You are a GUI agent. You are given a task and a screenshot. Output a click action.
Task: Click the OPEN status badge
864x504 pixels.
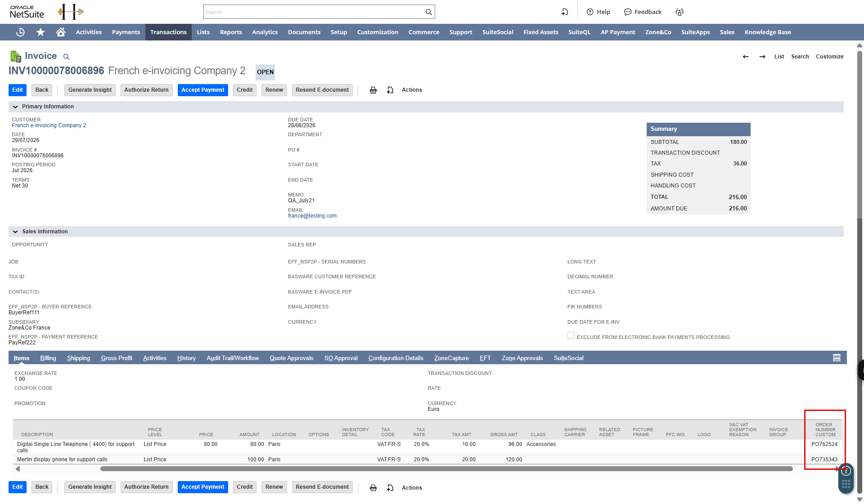(x=265, y=72)
